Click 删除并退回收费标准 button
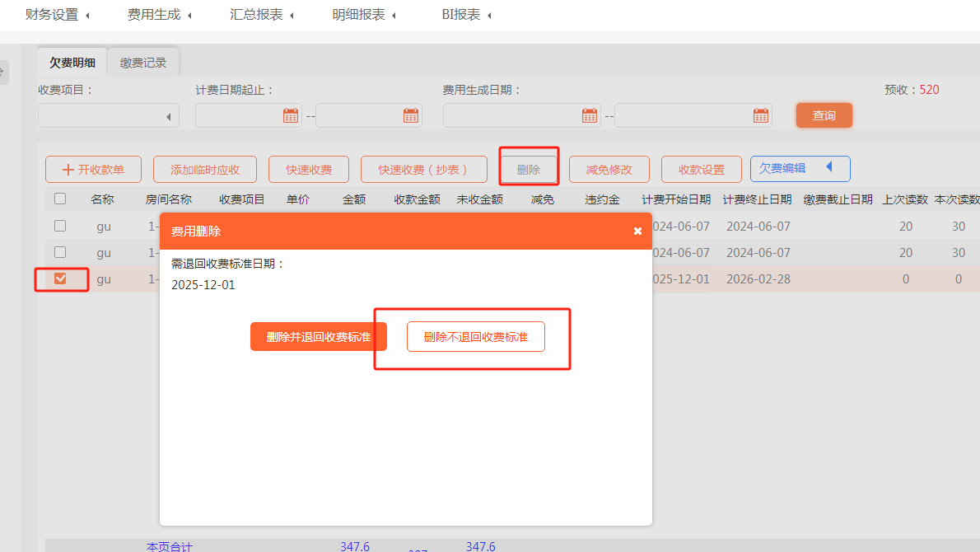The image size is (980, 552). [x=318, y=337]
